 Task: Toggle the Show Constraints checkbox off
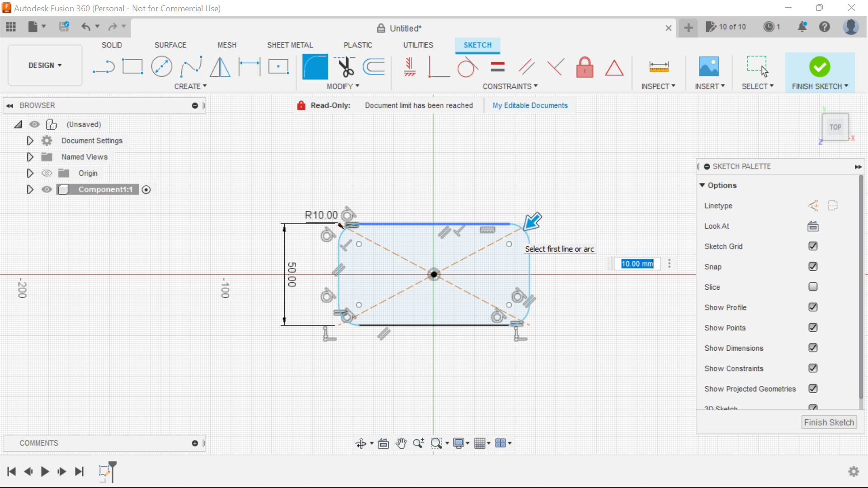(x=813, y=368)
